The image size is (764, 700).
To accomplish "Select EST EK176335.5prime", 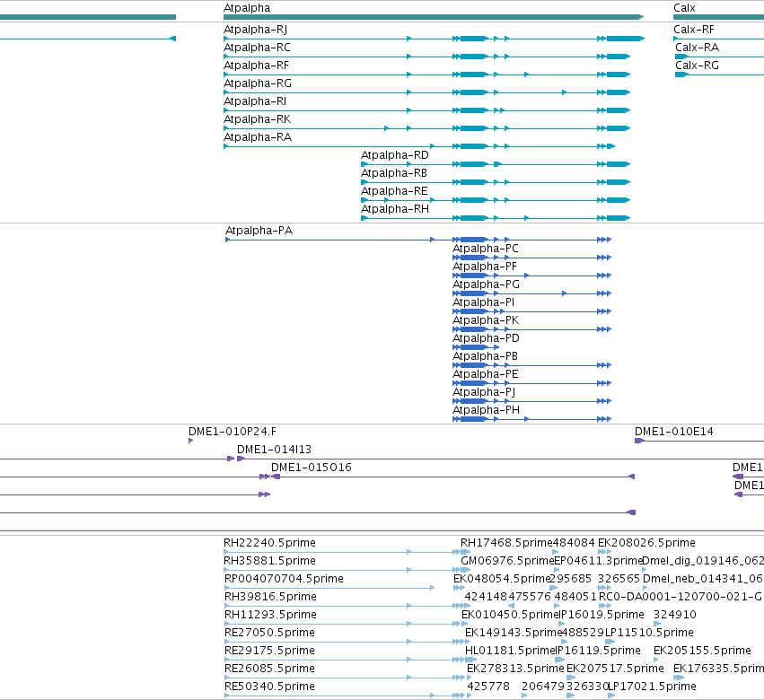I will (x=718, y=669).
